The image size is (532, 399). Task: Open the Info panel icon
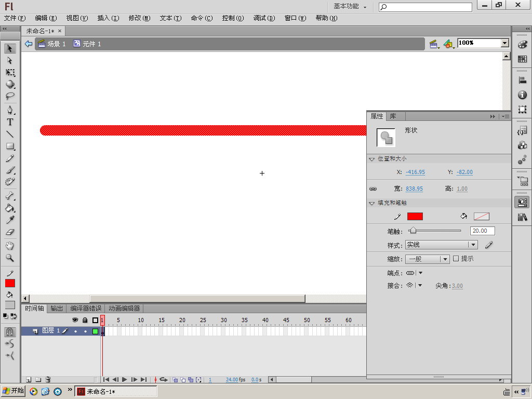pyautogui.click(x=523, y=95)
